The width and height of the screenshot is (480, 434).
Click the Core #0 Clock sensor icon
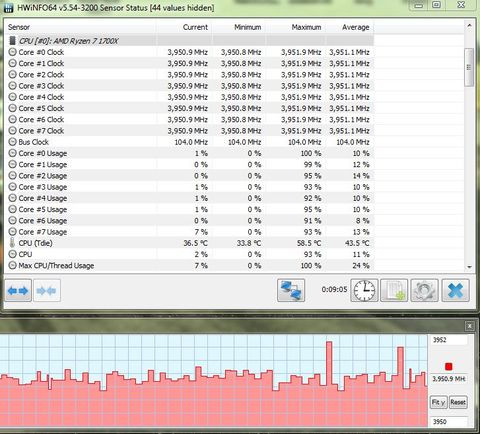(12, 52)
